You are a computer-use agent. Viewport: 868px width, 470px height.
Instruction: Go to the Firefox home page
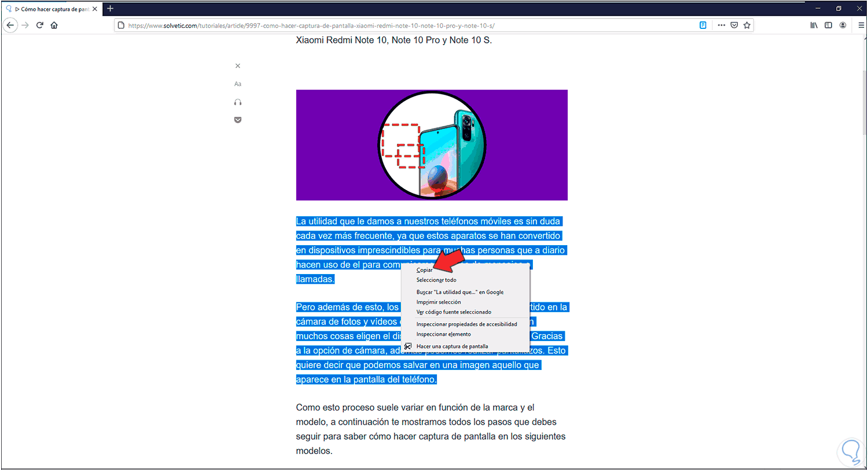click(54, 25)
